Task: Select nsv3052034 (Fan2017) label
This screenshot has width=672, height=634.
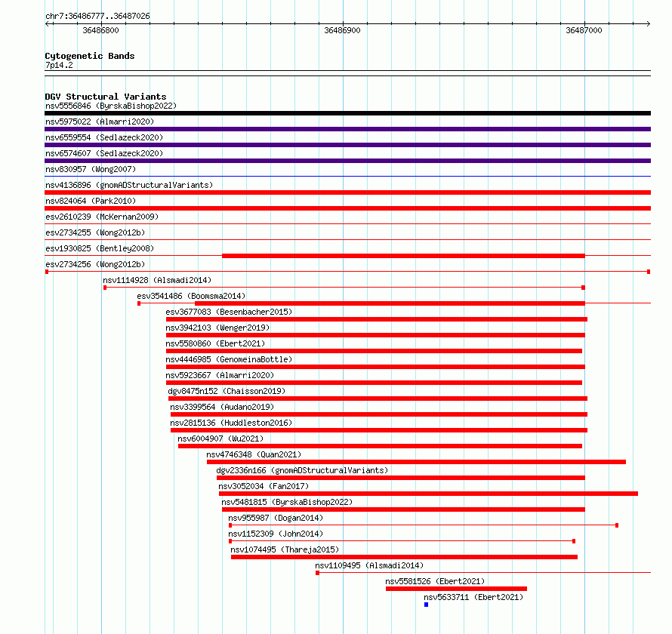Action: tap(264, 486)
